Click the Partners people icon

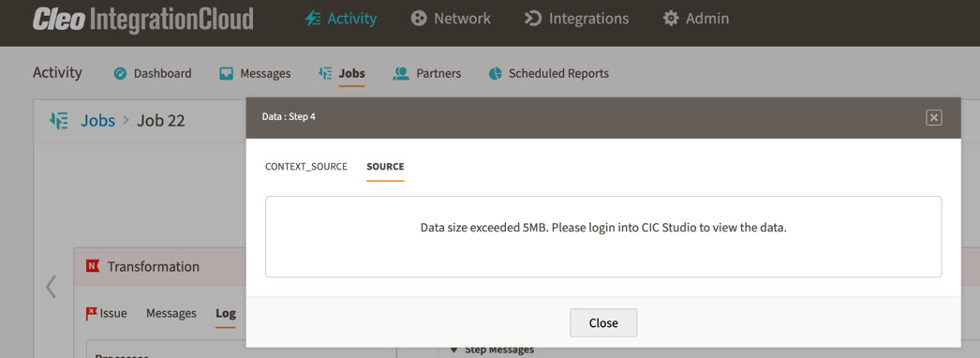coord(400,74)
